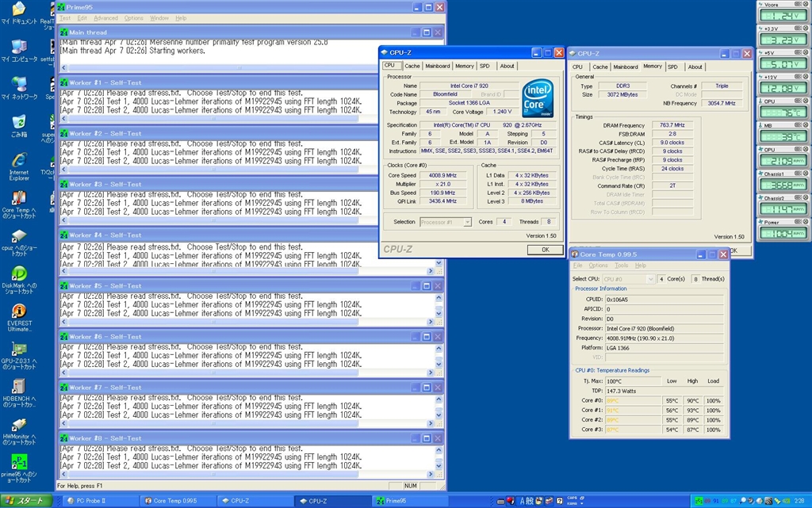
Task: Switch to PC Probe II in the taskbar
Action: click(x=95, y=501)
